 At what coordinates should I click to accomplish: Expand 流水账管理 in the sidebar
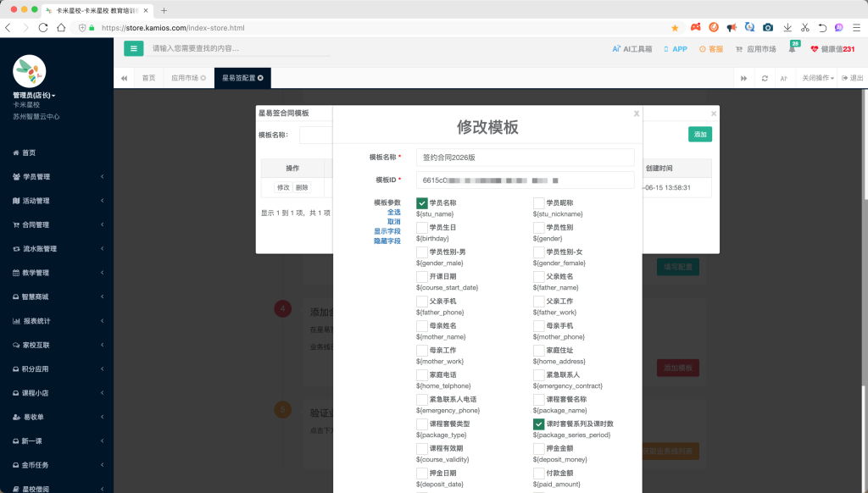[57, 249]
